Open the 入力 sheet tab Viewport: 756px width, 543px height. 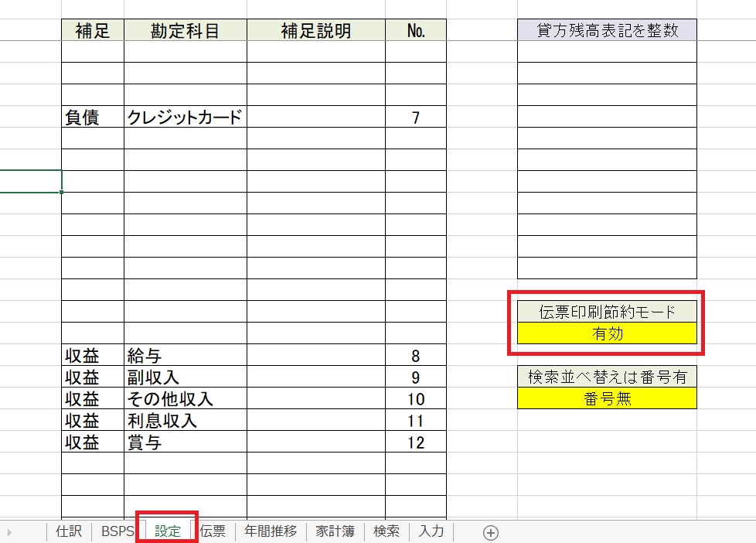[x=431, y=531]
